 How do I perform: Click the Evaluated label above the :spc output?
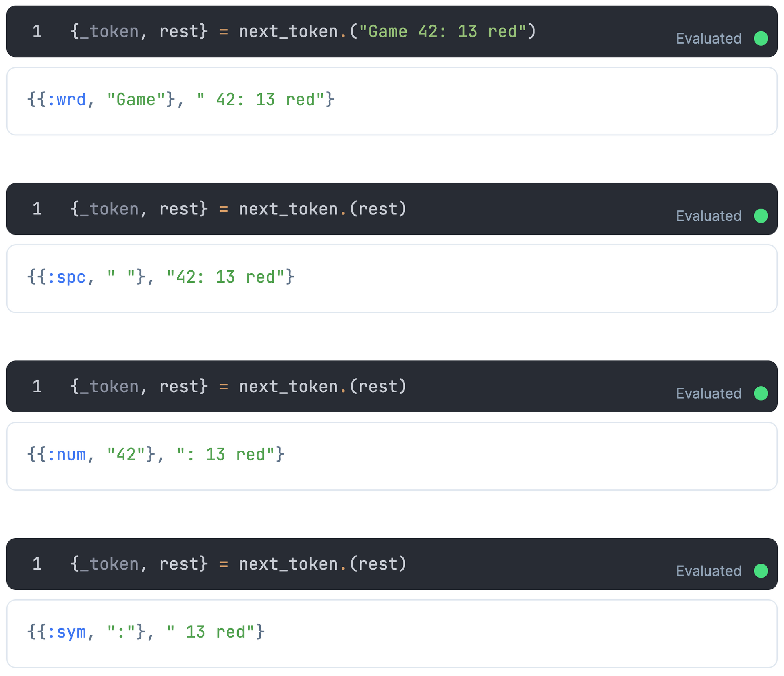(x=708, y=216)
